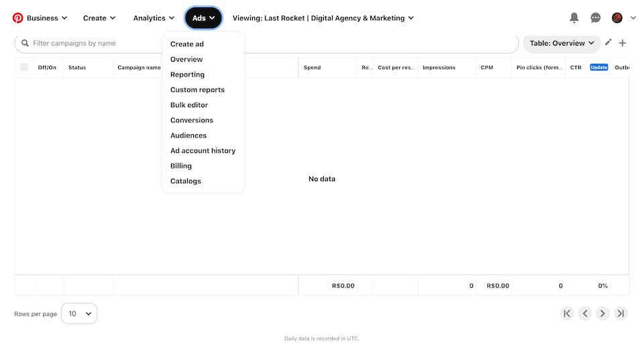The height and width of the screenshot is (343, 644).
Task: Open Ad account history entry
Action: [x=203, y=150]
